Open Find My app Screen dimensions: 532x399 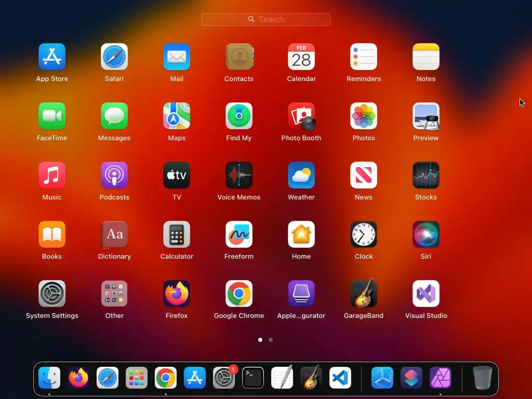coord(239,116)
